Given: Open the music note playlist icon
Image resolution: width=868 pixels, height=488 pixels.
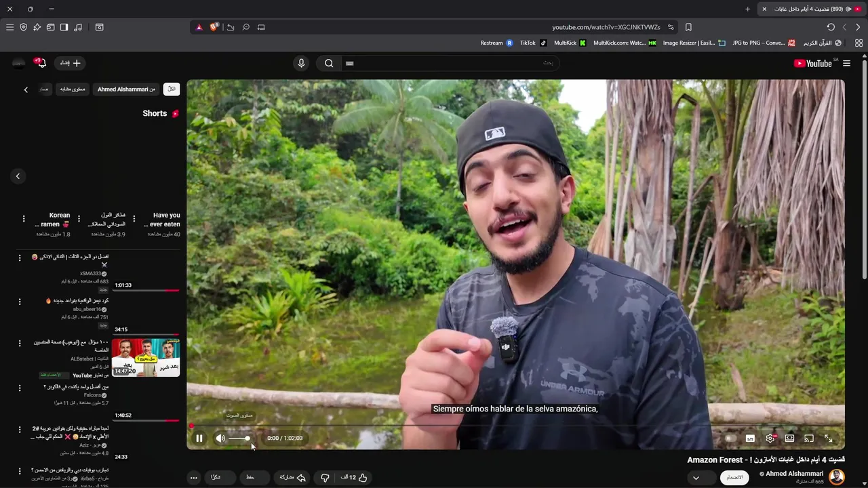Looking at the screenshot, I should pos(78,27).
